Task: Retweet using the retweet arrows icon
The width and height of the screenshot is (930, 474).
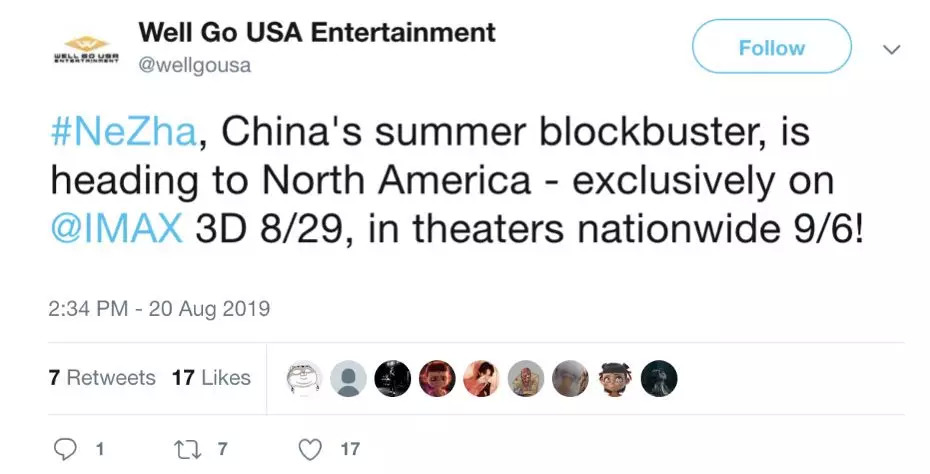Action: (188, 449)
